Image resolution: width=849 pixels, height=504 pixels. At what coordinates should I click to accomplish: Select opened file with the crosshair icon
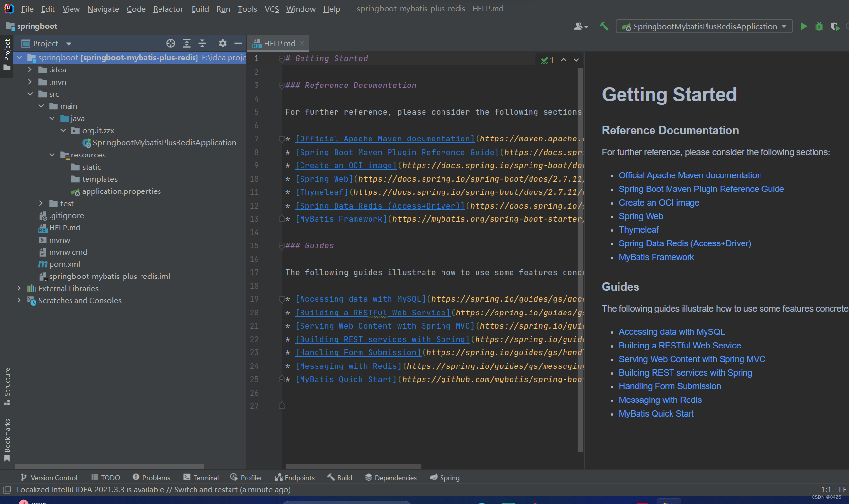coord(171,43)
